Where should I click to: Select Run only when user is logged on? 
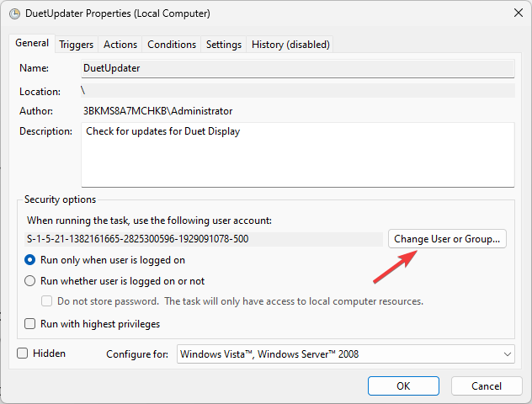click(x=31, y=260)
